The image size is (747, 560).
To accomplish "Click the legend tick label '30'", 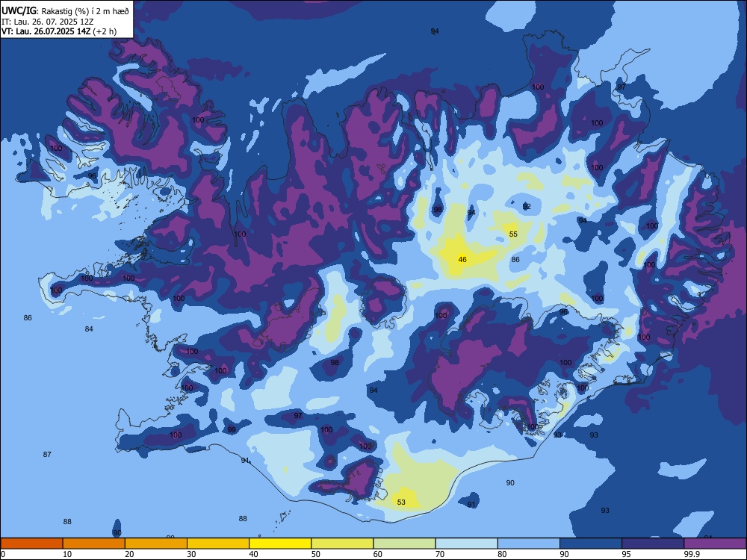I will click(x=191, y=554).
